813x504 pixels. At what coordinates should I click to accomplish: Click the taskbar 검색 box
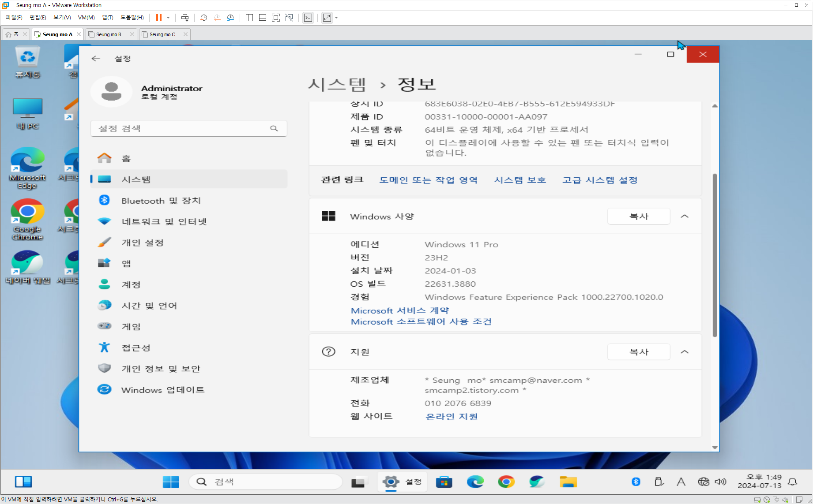point(266,482)
